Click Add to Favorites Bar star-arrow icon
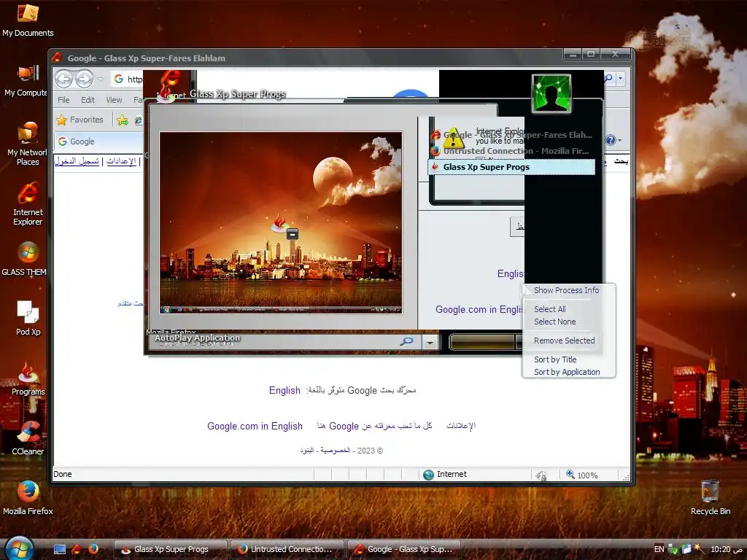The width and height of the screenshot is (747, 560). tap(123, 120)
